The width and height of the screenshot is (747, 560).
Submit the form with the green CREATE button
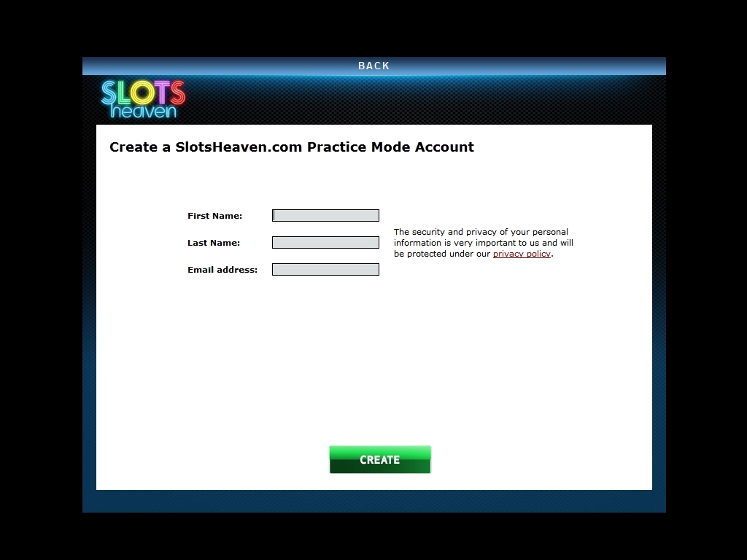point(380,459)
